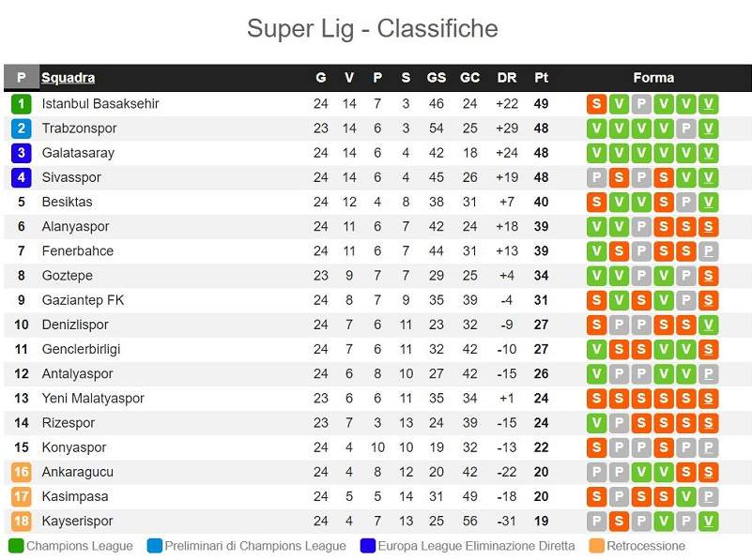The height and width of the screenshot is (560, 752).
Task: Click the GS goals scored header
Action: pos(437,78)
